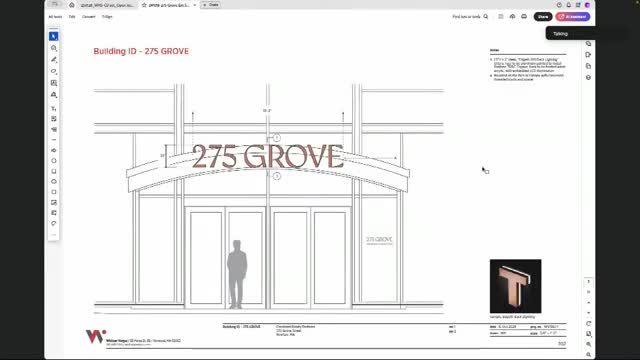Click the undo arrow tool in toolbar
The image size is (640, 360).
(53, 224)
